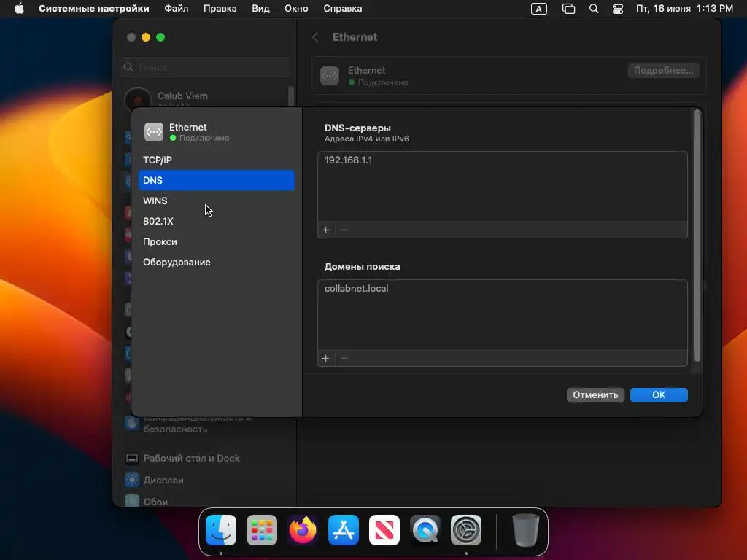Open the Trash in Dock
The width and height of the screenshot is (747, 560).
click(525, 530)
